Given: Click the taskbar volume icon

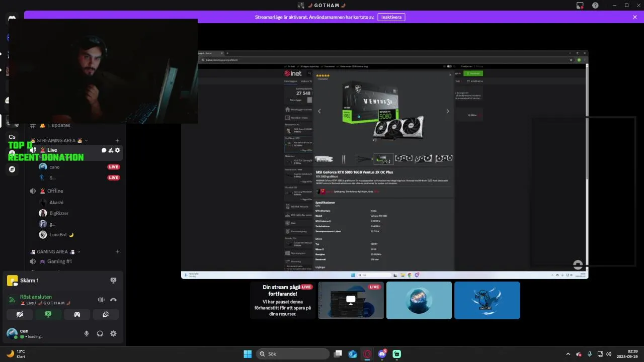Looking at the screenshot, I should coord(608,354).
